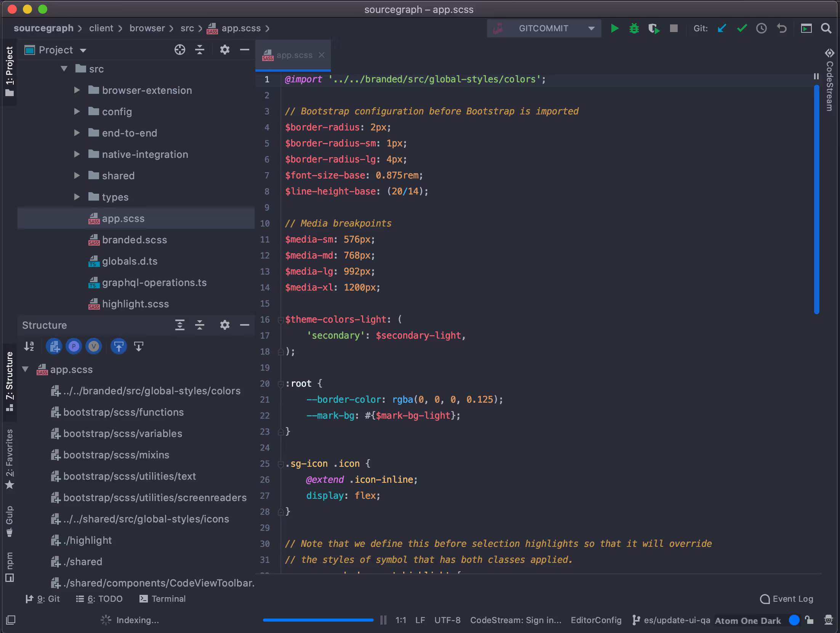Click es/update-ui-qa Git branch widget

[x=671, y=620]
